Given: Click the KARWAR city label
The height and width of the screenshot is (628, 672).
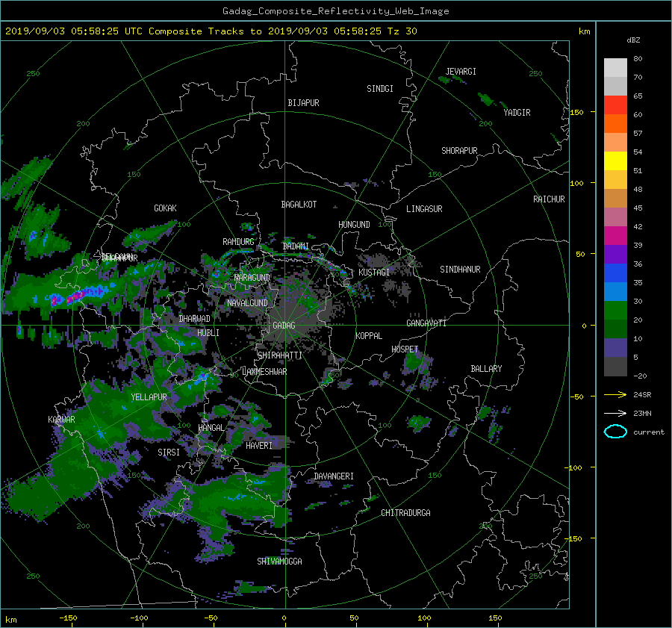Looking at the screenshot, I should [x=61, y=420].
